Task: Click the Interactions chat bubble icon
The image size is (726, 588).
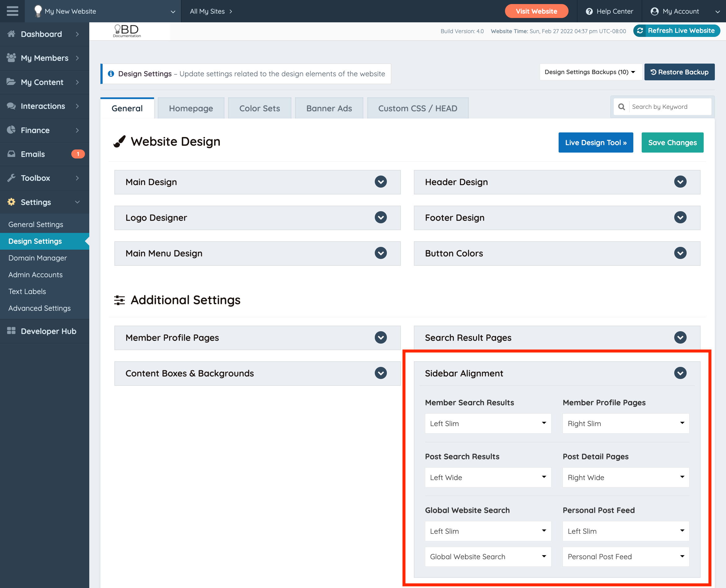Action: tap(11, 106)
